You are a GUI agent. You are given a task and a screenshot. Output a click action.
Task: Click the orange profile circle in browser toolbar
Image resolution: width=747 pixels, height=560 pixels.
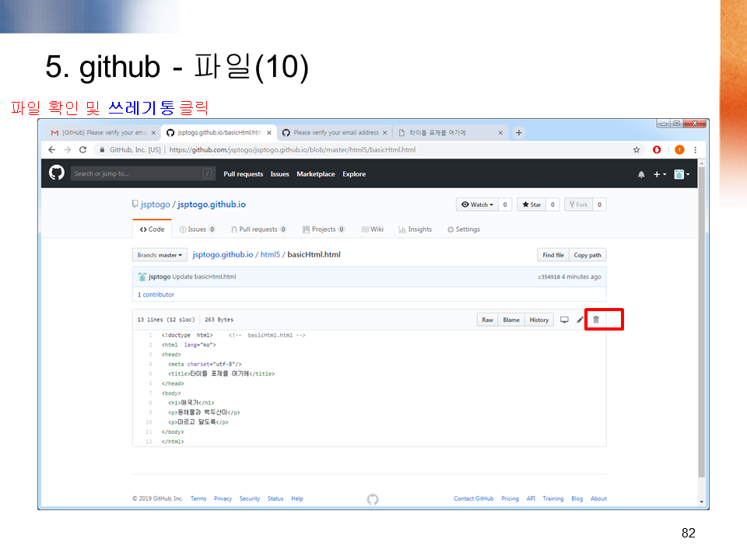(x=679, y=149)
